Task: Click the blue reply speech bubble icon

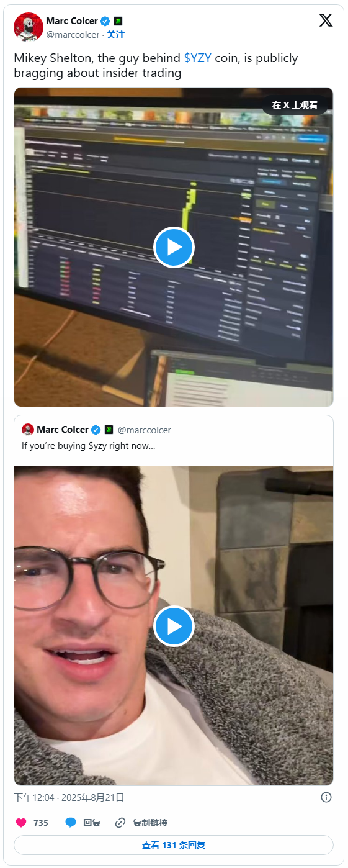Action: (71, 823)
